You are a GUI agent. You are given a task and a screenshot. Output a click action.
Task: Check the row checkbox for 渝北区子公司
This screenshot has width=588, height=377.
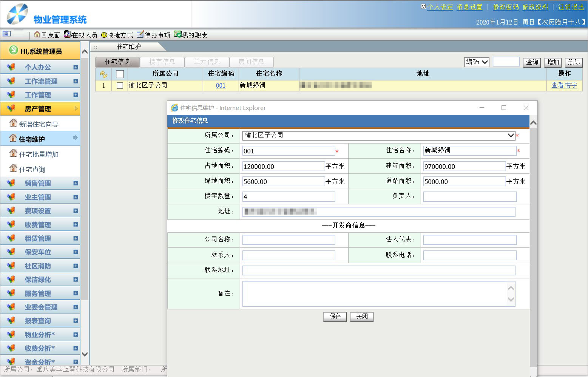120,86
